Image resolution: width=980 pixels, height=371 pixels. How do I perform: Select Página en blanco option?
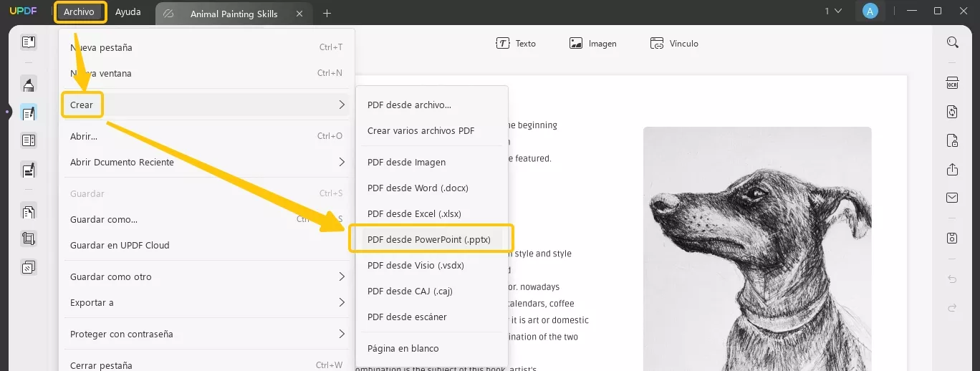coord(432,348)
